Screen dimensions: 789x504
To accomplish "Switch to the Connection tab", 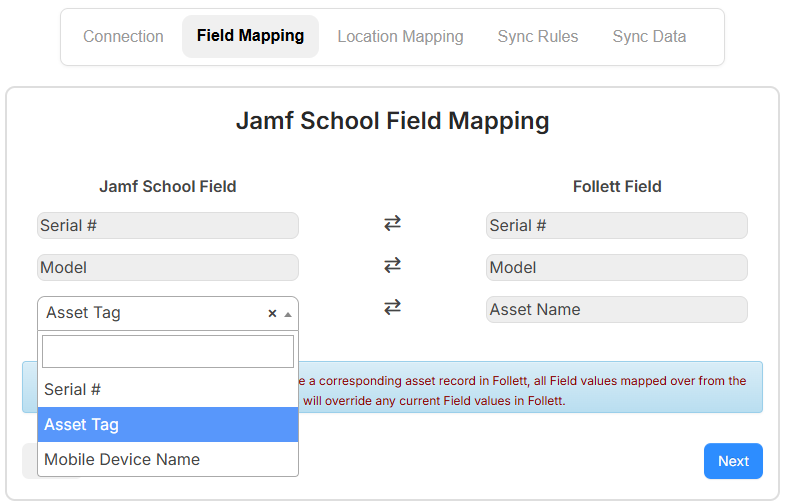I will pos(123,36).
